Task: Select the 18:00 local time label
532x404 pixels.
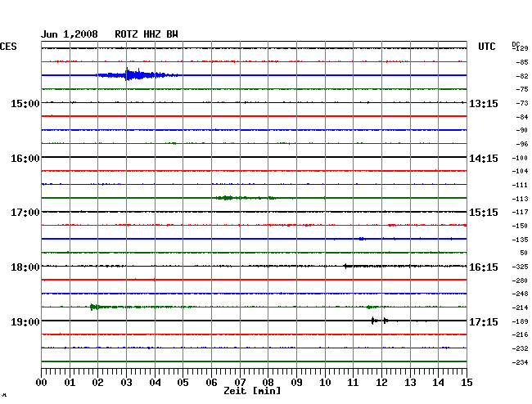Action: click(25, 267)
